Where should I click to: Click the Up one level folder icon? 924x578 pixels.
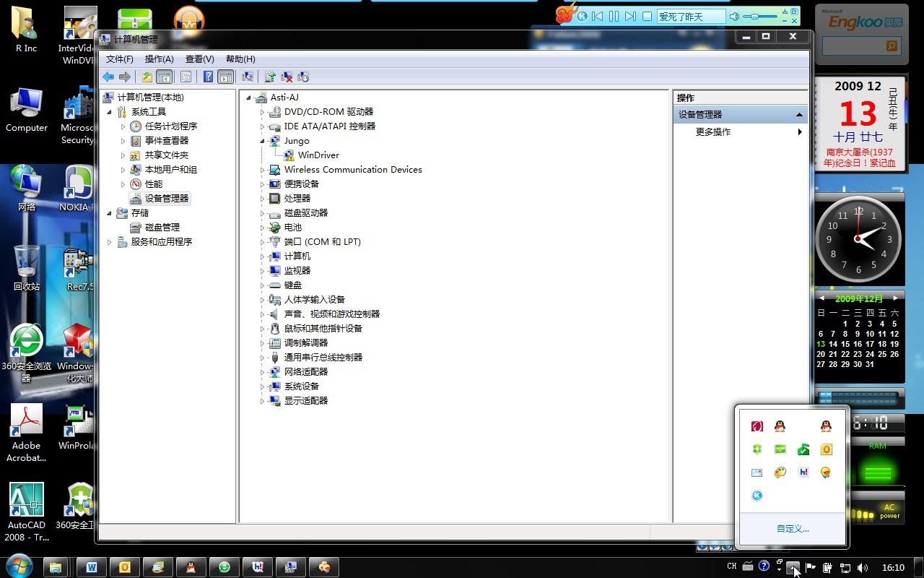tap(147, 77)
